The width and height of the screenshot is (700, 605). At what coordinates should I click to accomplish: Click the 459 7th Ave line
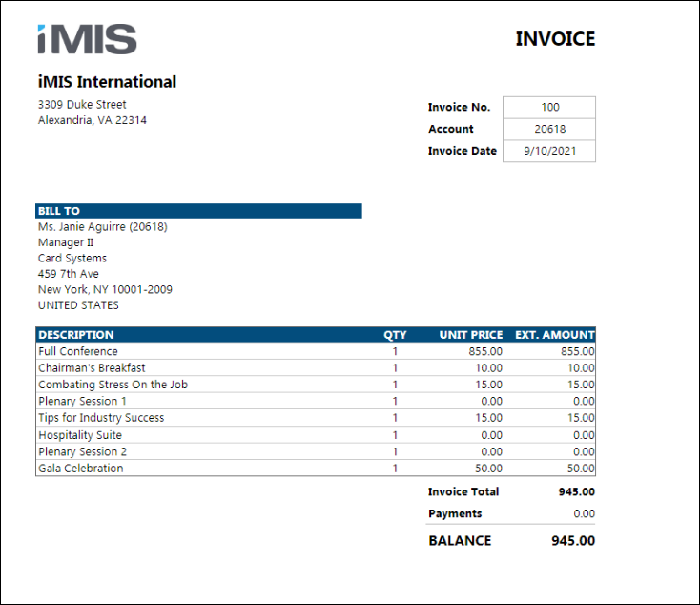point(69,274)
